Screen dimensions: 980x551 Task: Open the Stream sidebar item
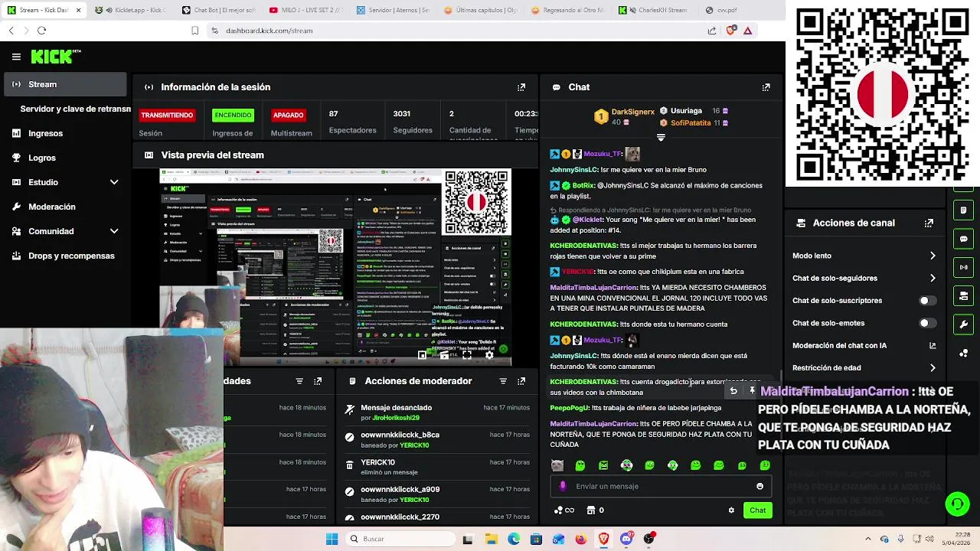click(65, 84)
